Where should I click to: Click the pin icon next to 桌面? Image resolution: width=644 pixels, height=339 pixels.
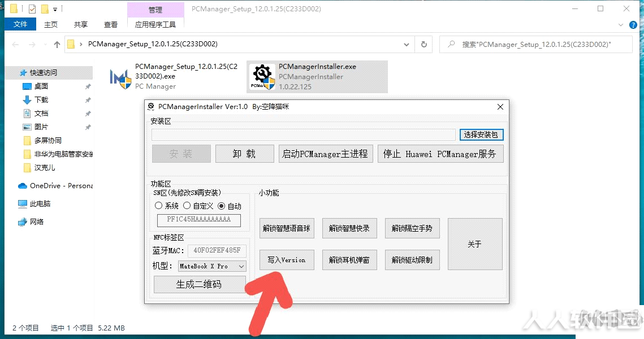coord(88,86)
